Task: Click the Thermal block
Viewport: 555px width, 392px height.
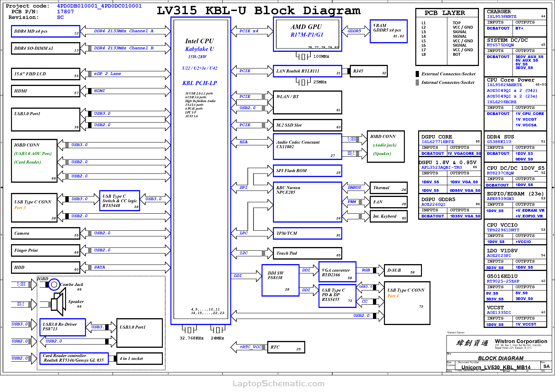Action: point(389,188)
